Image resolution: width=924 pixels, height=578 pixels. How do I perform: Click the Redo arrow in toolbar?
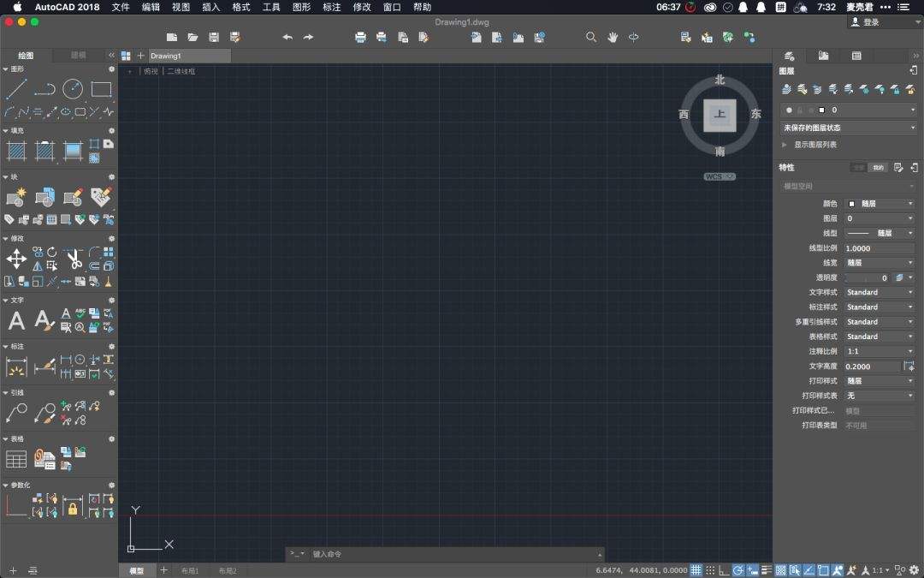[308, 37]
